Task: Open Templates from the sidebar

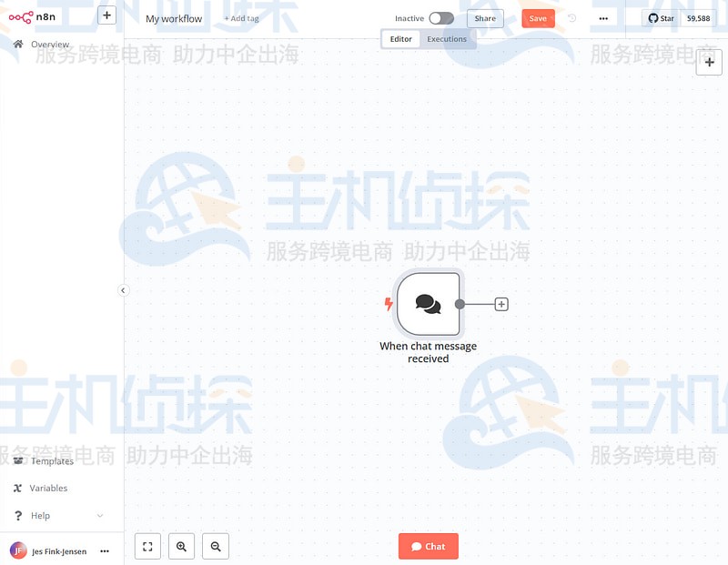Action: pyautogui.click(x=52, y=460)
